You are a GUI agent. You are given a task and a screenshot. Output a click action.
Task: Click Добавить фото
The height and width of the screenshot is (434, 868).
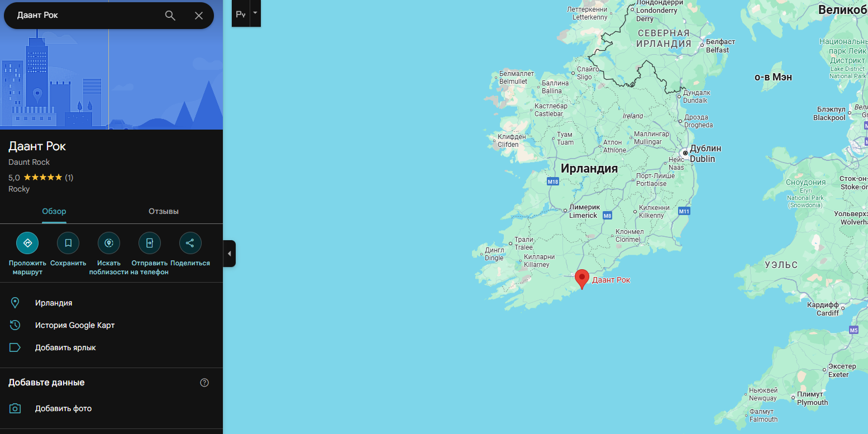(63, 408)
